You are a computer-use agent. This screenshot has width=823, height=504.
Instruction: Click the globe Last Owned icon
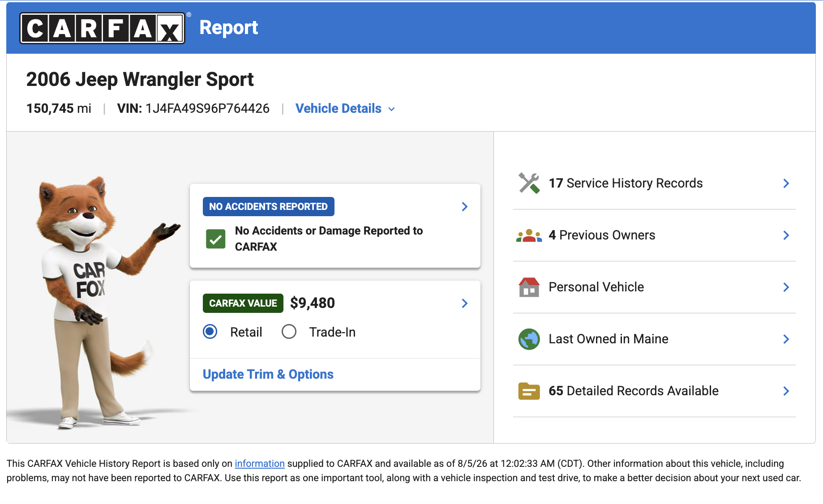(x=529, y=339)
